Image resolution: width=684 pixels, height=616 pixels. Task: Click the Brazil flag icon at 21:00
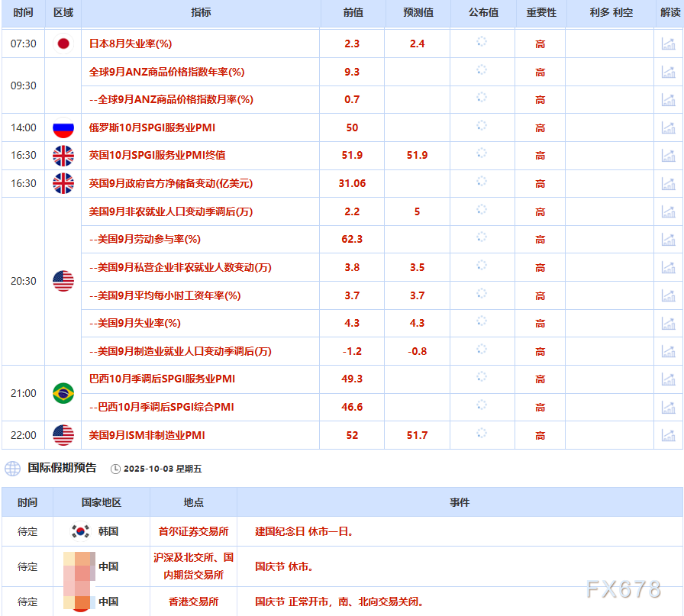coord(63,393)
